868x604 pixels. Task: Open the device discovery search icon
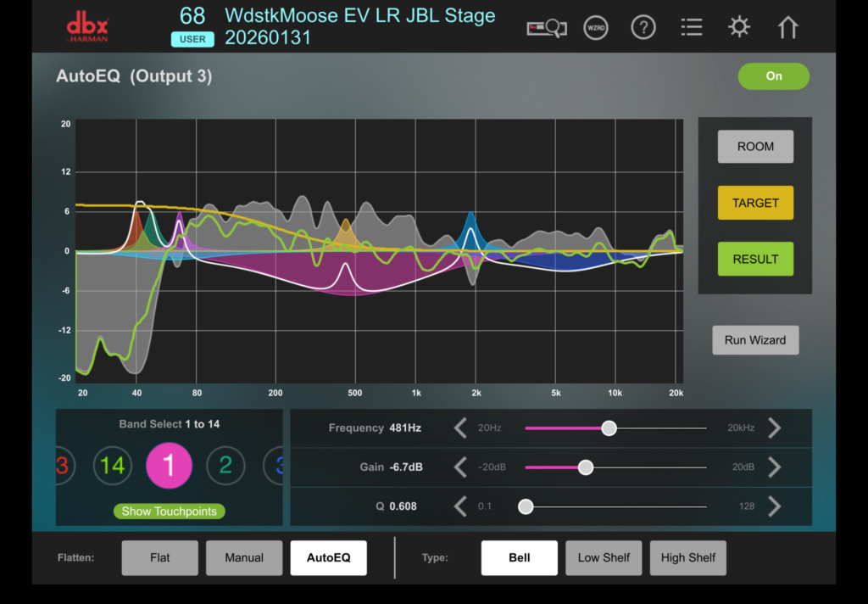(547, 28)
